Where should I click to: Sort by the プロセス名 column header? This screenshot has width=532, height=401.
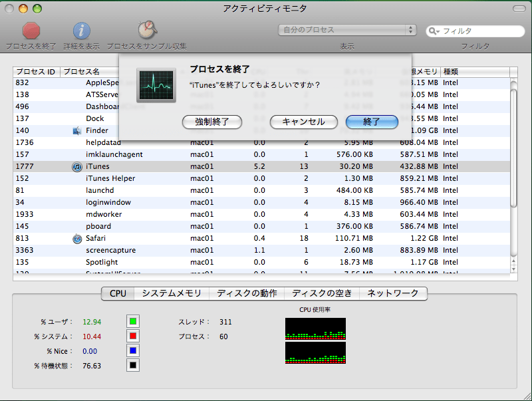pyautogui.click(x=90, y=72)
